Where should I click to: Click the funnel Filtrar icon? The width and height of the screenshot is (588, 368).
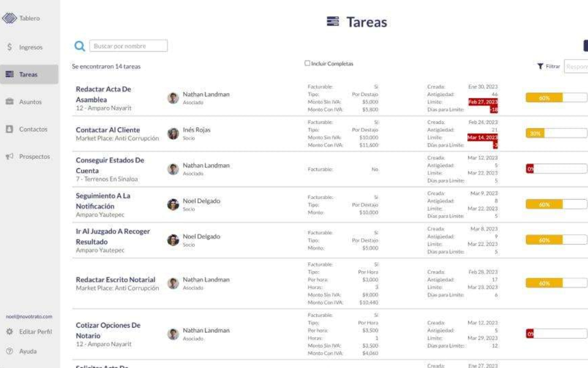[540, 66]
